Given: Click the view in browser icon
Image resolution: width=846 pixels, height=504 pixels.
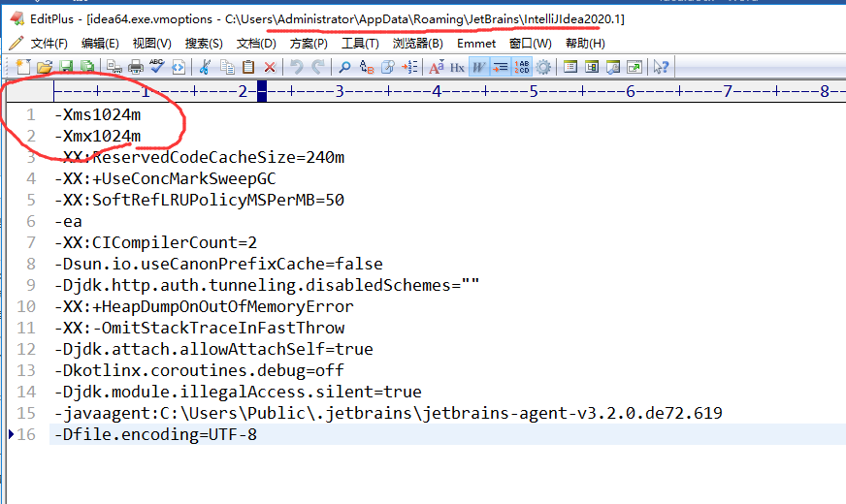Looking at the screenshot, I should point(179,67).
